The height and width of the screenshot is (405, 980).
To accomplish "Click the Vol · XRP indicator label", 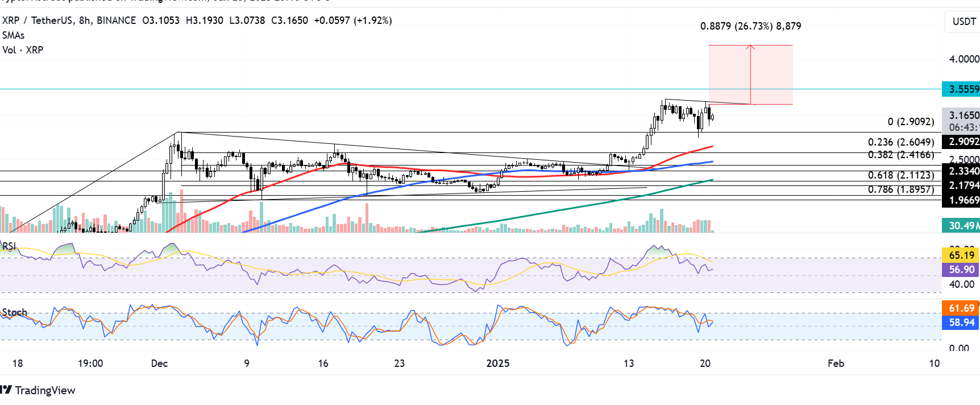I will coord(23,50).
